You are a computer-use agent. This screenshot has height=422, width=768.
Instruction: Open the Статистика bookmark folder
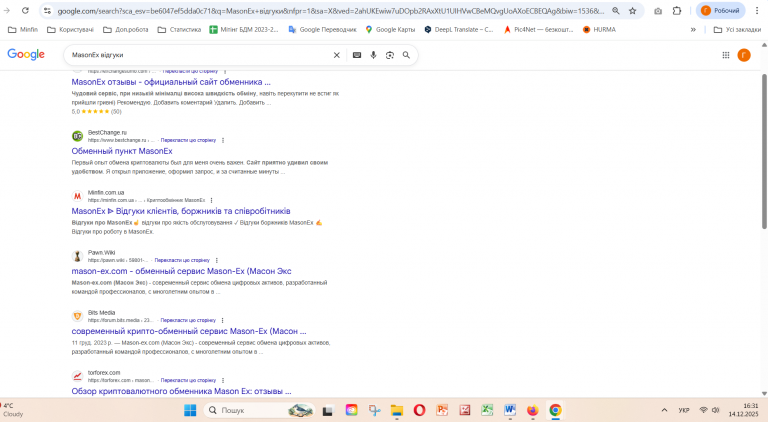179,29
